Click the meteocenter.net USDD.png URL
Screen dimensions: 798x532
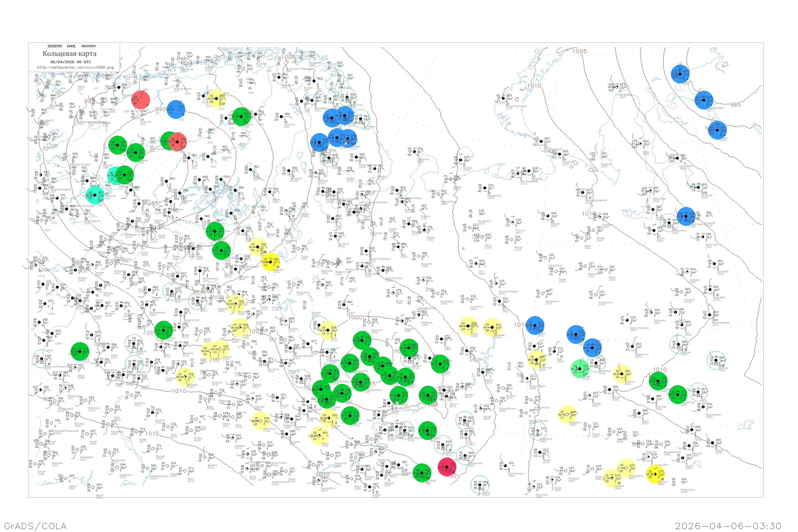click(x=75, y=68)
